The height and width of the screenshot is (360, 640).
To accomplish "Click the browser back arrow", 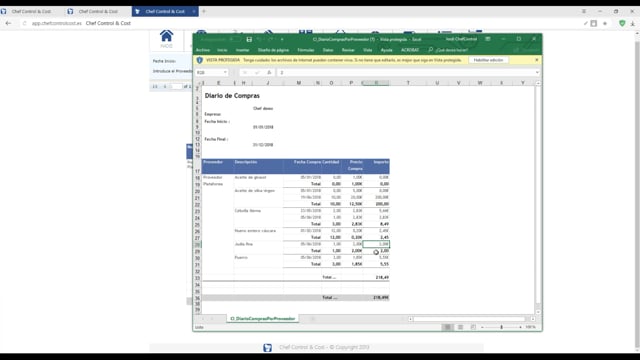I will pos(8,23).
